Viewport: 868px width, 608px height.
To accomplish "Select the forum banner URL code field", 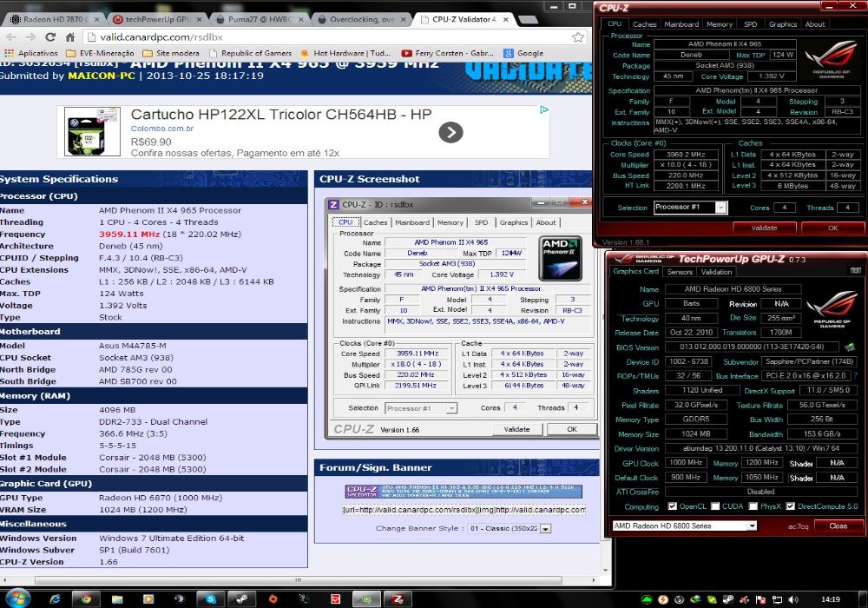I will [x=464, y=510].
